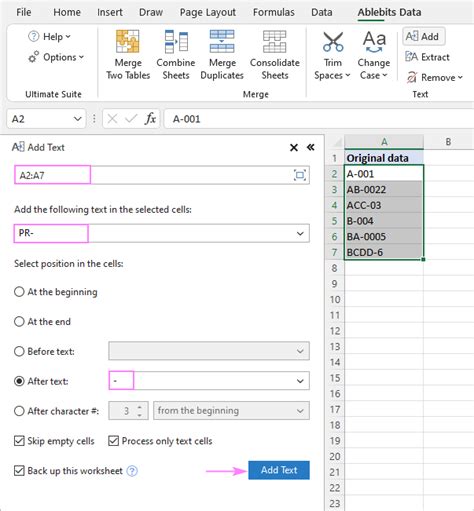
Task: Click the range selection icon in A2:A7 field
Action: [x=300, y=175]
